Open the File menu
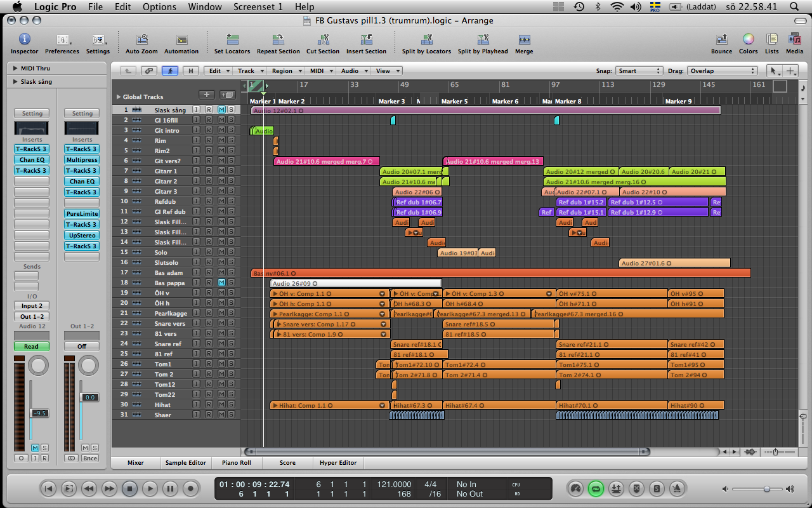The image size is (812, 508). (95, 7)
